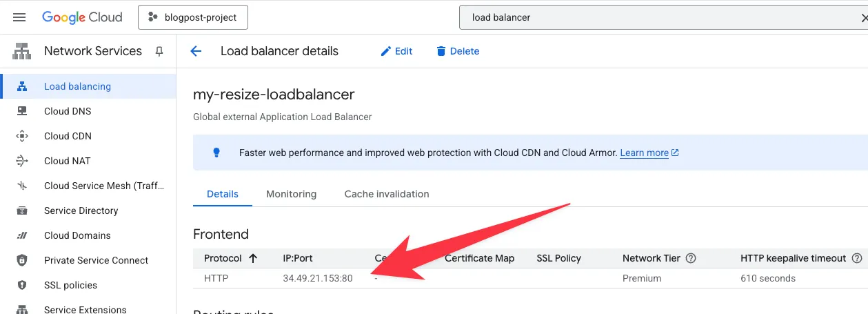Select Load balancing in the sidebar

click(77, 86)
